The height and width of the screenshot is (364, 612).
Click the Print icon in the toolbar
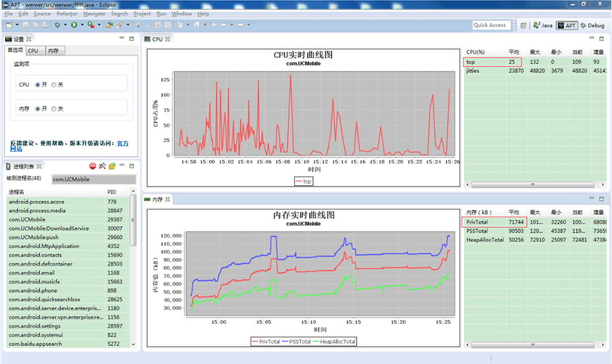tap(44, 25)
